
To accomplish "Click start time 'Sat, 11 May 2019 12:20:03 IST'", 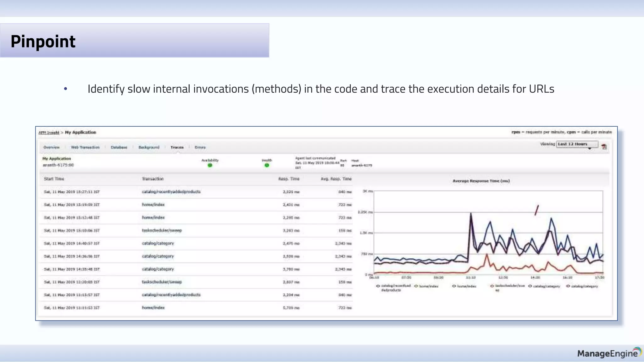I will 72,282.
